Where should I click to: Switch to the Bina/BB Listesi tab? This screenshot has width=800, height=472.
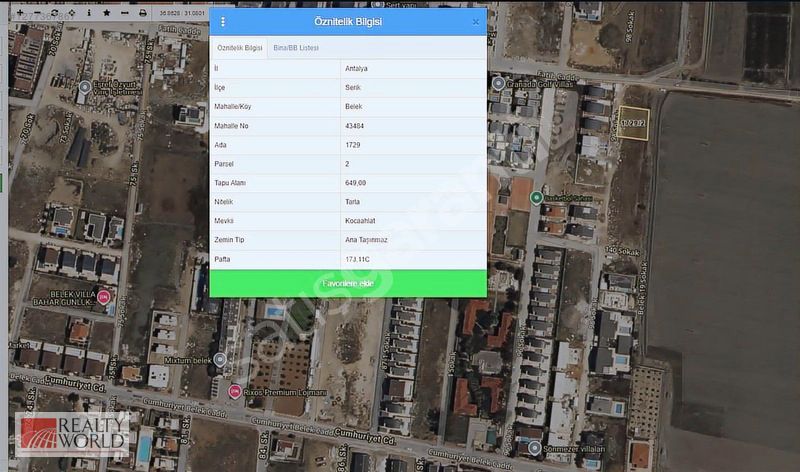point(296,48)
